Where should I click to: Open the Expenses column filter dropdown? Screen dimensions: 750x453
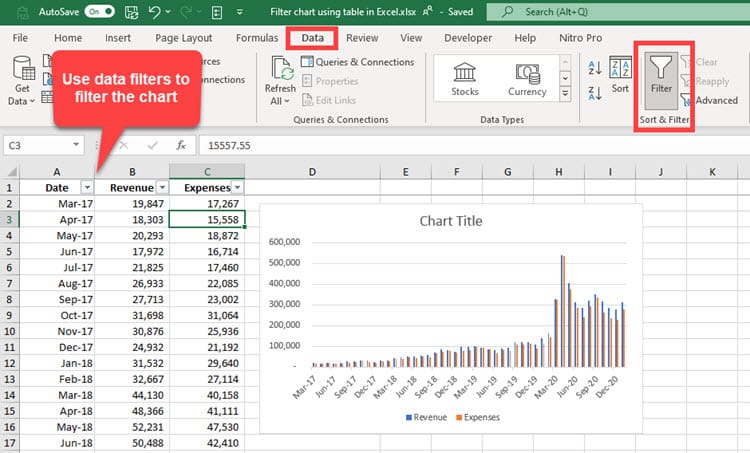click(x=237, y=187)
